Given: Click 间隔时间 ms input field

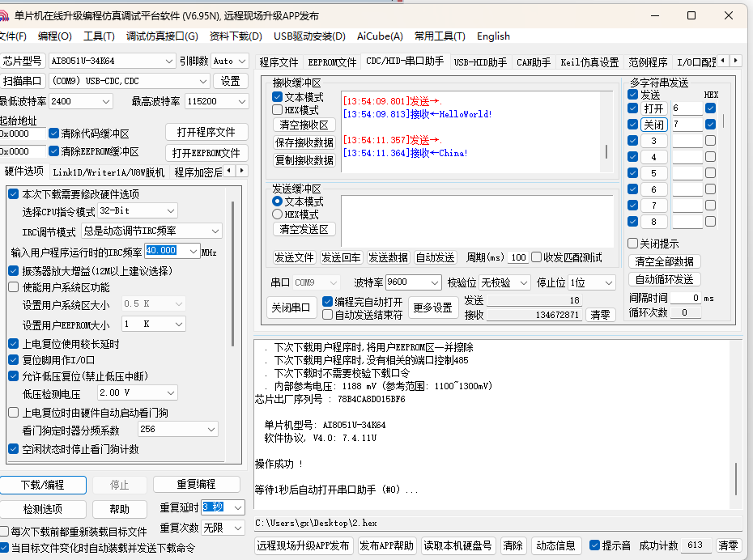Looking at the screenshot, I should (x=686, y=298).
